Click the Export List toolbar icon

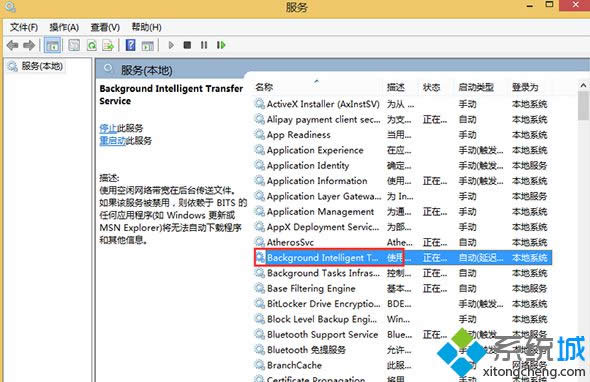point(108,46)
